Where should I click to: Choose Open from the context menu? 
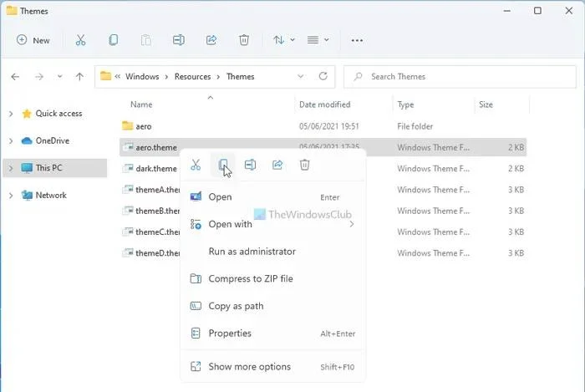pyautogui.click(x=272, y=197)
